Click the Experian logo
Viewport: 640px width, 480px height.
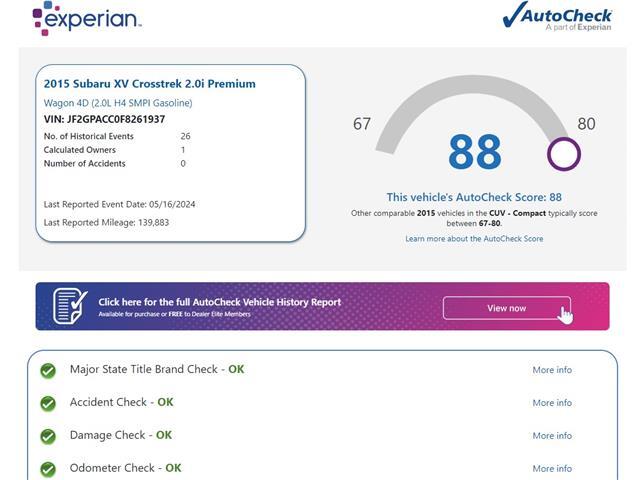click(x=86, y=18)
